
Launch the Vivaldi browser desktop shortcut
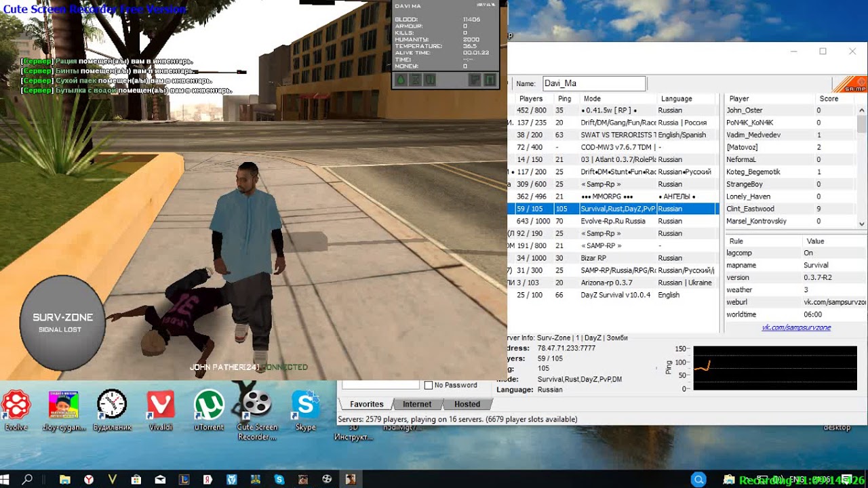(161, 410)
